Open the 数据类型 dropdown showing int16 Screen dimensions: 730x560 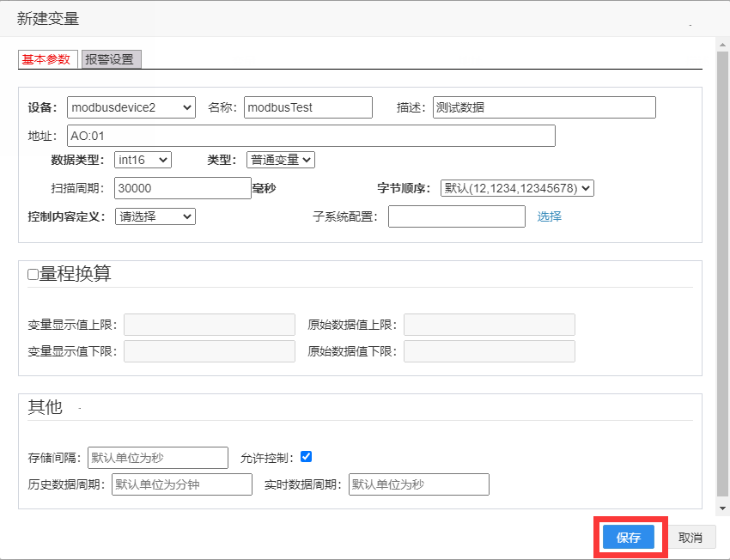[x=143, y=160]
